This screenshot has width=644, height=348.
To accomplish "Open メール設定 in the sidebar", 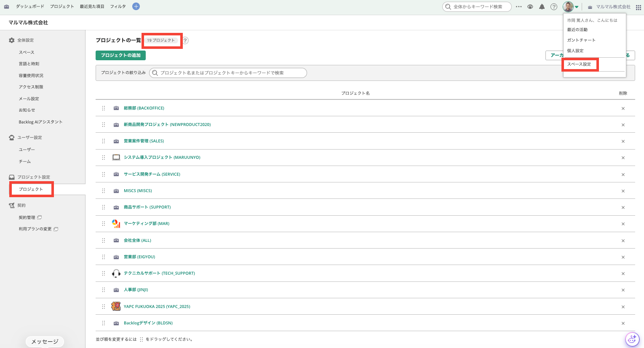I will 29,99.
